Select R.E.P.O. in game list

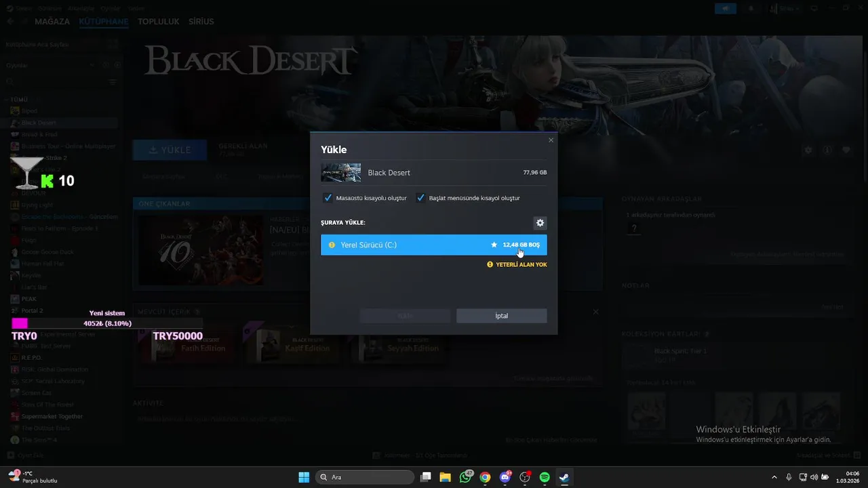(x=32, y=357)
